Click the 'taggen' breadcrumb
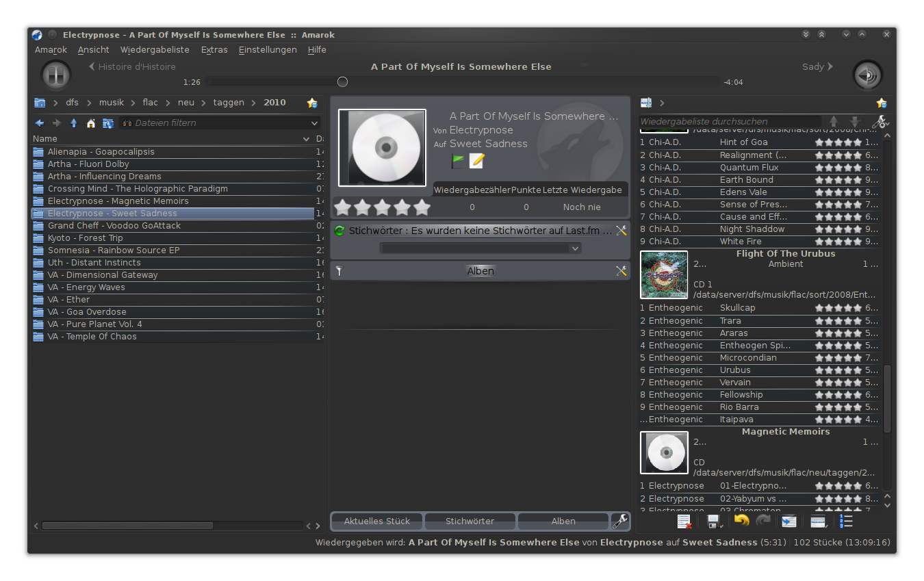 coord(229,103)
